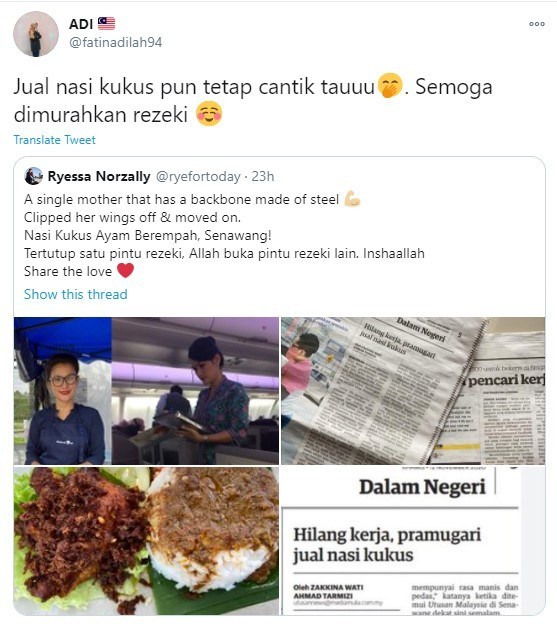Click Show this thread
Screen dimensions: 557x627
[76, 294]
